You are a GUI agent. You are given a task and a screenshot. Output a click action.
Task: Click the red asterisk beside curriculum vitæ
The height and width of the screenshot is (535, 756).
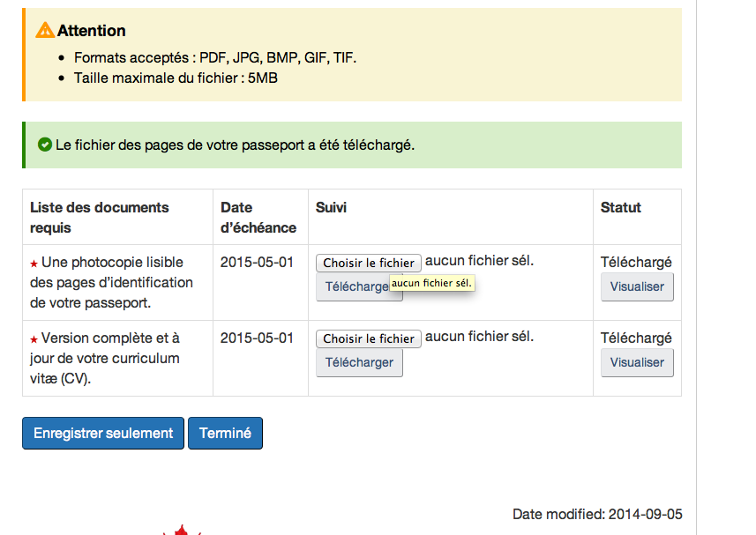click(34, 339)
